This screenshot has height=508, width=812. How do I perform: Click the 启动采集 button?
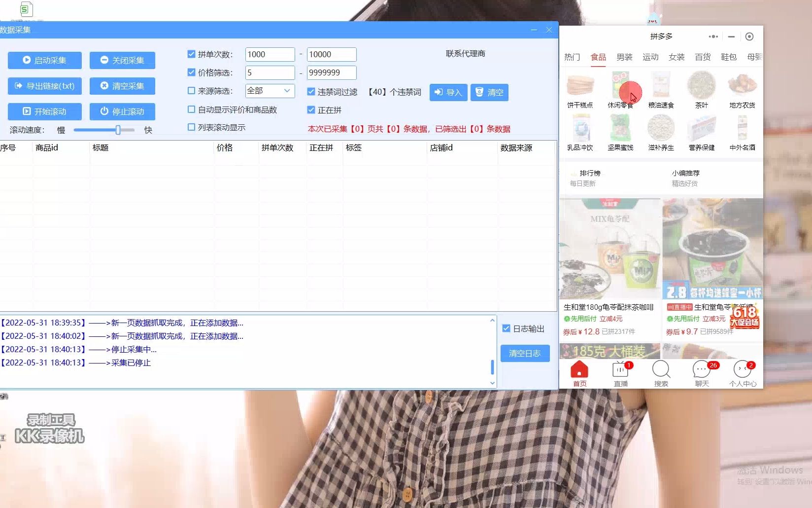(x=44, y=60)
